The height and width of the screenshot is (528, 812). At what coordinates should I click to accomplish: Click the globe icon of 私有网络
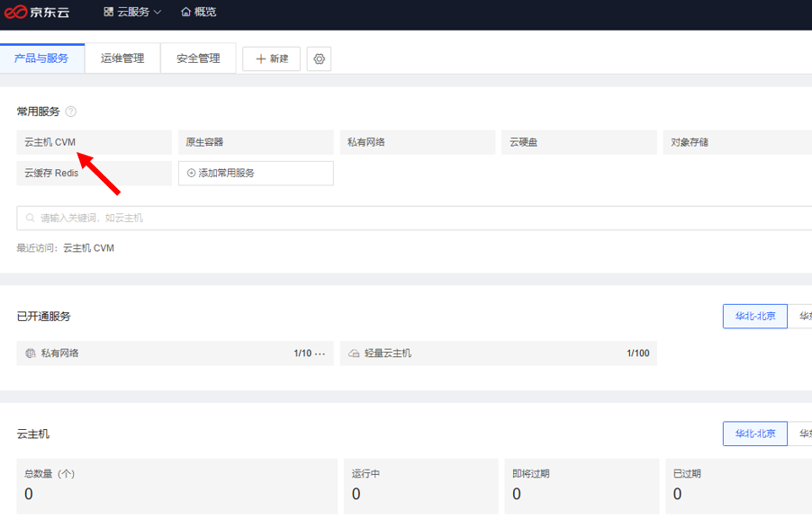click(31, 353)
